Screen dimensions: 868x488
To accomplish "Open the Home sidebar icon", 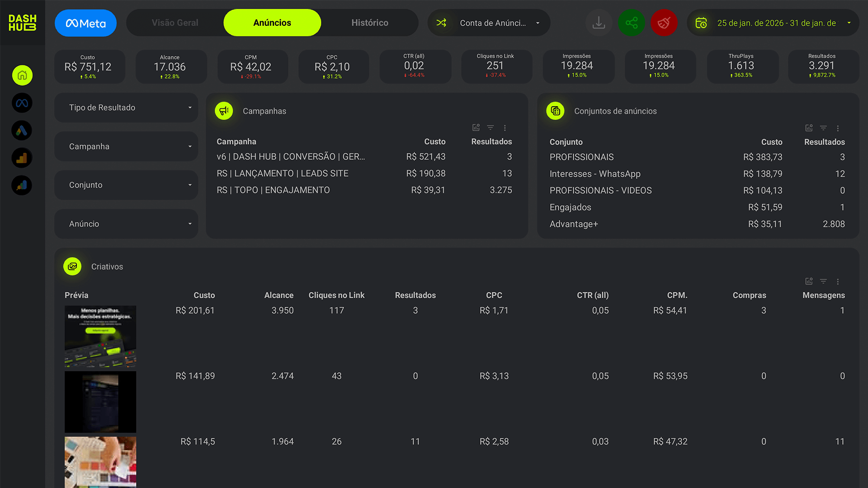I will [x=22, y=75].
